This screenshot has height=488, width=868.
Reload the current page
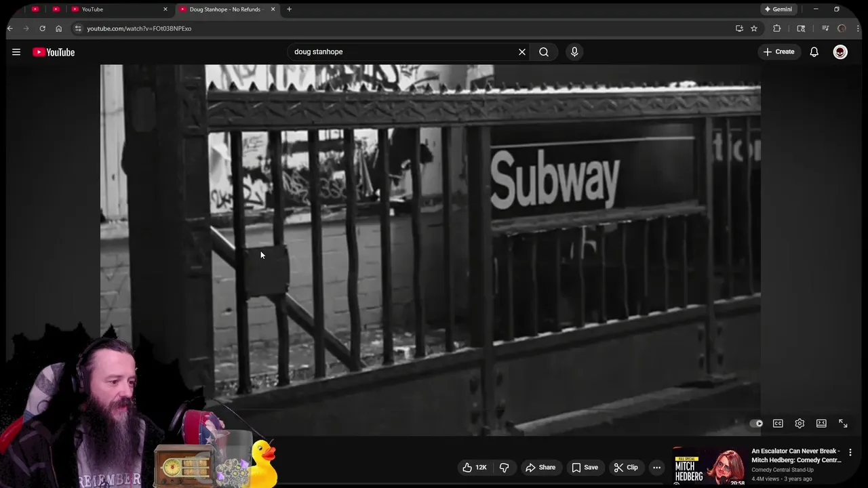click(42, 28)
